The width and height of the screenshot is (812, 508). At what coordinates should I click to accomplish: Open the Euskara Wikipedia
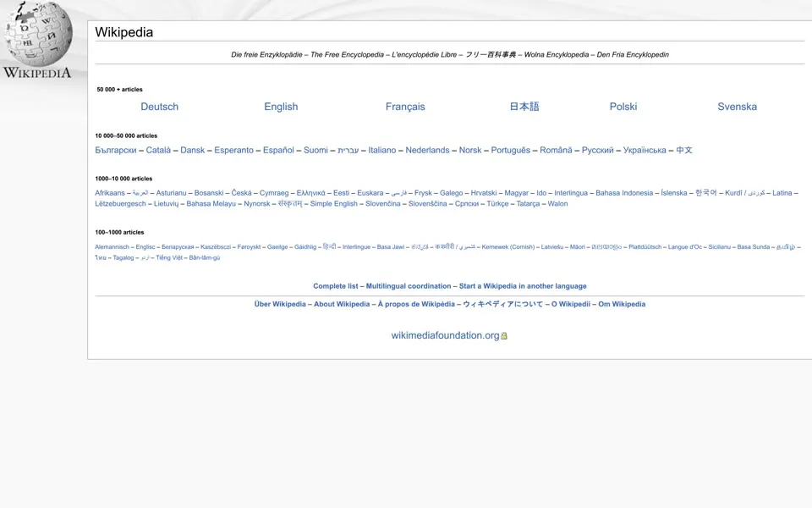click(x=370, y=193)
